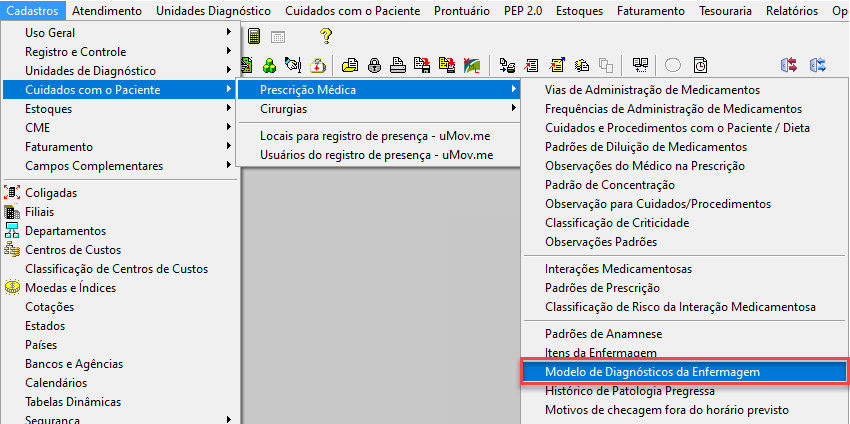Click the clock document icon
This screenshot has width=850, height=424.
pos(700,66)
